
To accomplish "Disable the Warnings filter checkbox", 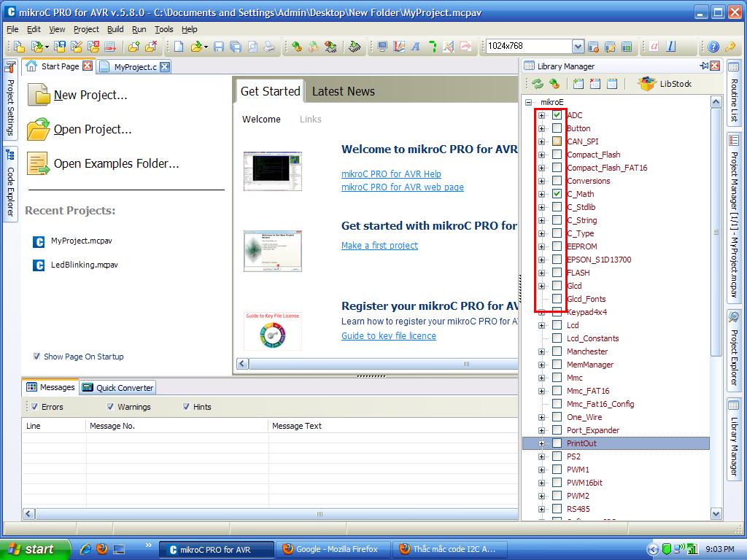I will tap(110, 407).
